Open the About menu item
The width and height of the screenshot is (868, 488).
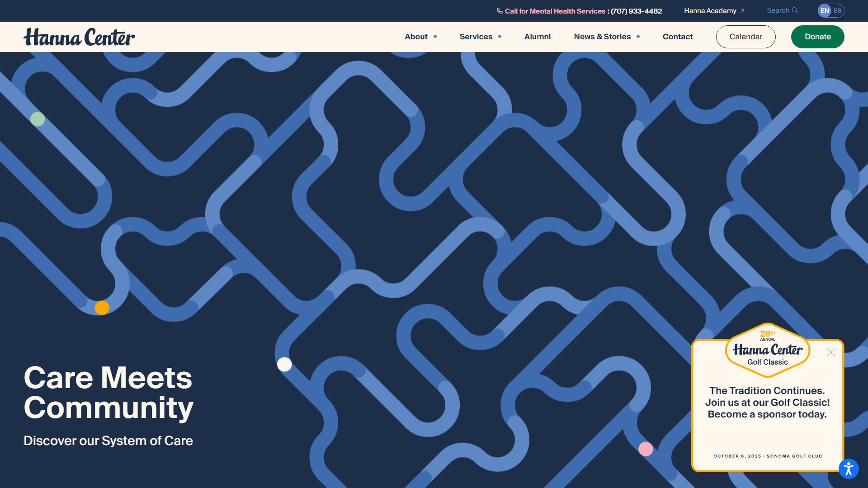[x=416, y=37]
